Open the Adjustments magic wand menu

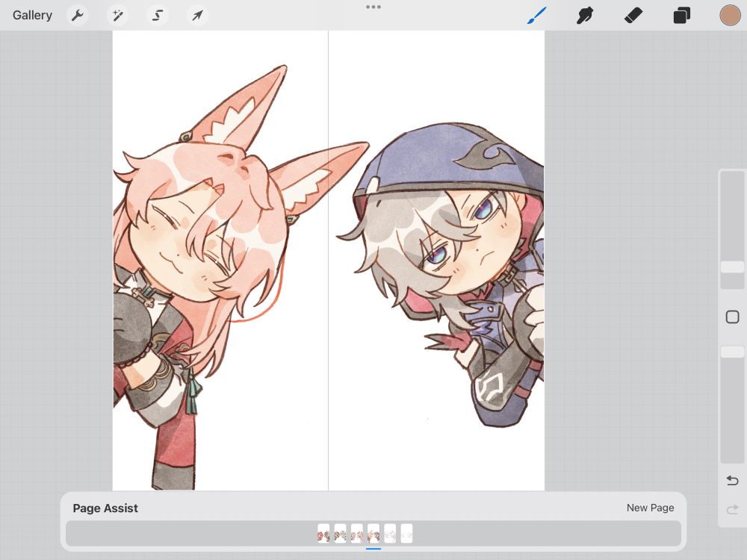[x=117, y=15]
